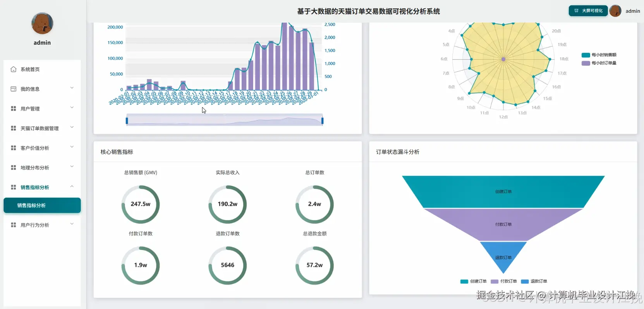Open the 大屏可视化 button

(588, 11)
